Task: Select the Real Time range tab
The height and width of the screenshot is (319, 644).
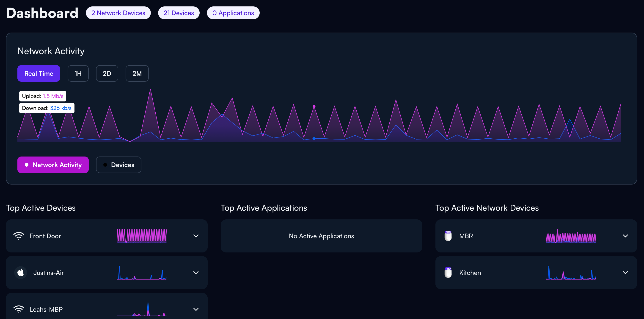Action: pos(39,73)
